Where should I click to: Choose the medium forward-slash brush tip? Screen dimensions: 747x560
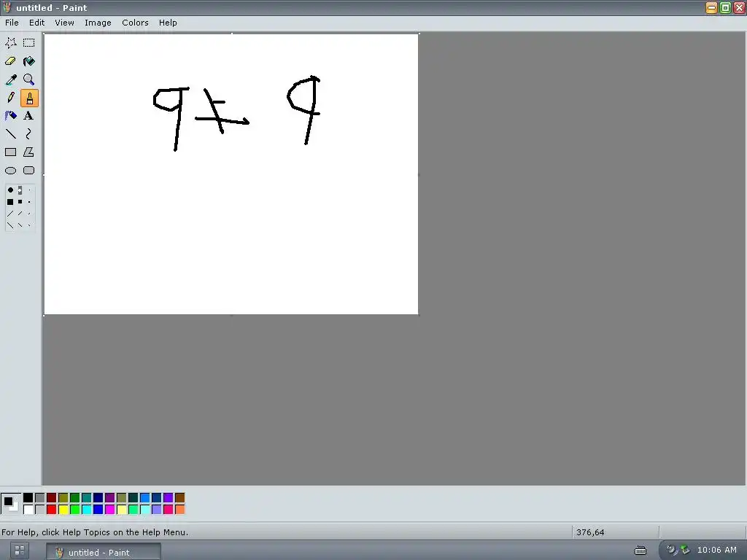click(20, 214)
